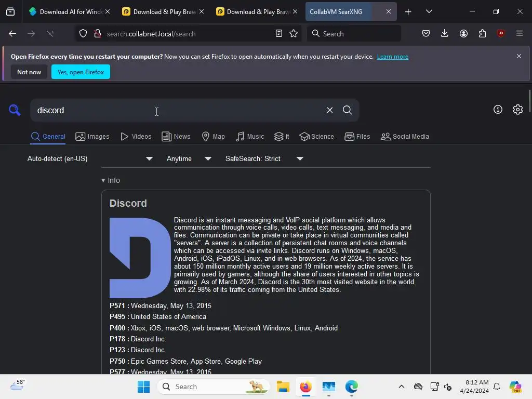This screenshot has width=532, height=399.
Task: Open notifications bell icon
Action: point(497,387)
